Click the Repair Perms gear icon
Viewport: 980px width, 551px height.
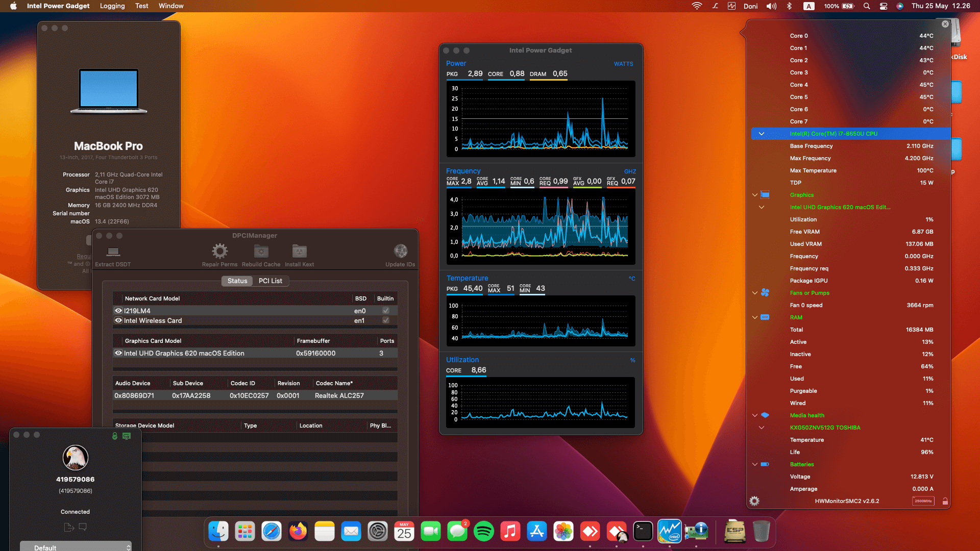[x=220, y=251]
